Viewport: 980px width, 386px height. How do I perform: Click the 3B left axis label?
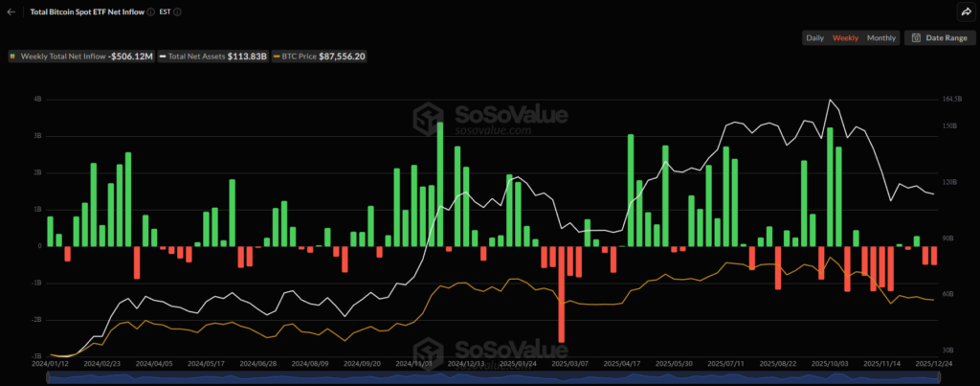pos(37,136)
